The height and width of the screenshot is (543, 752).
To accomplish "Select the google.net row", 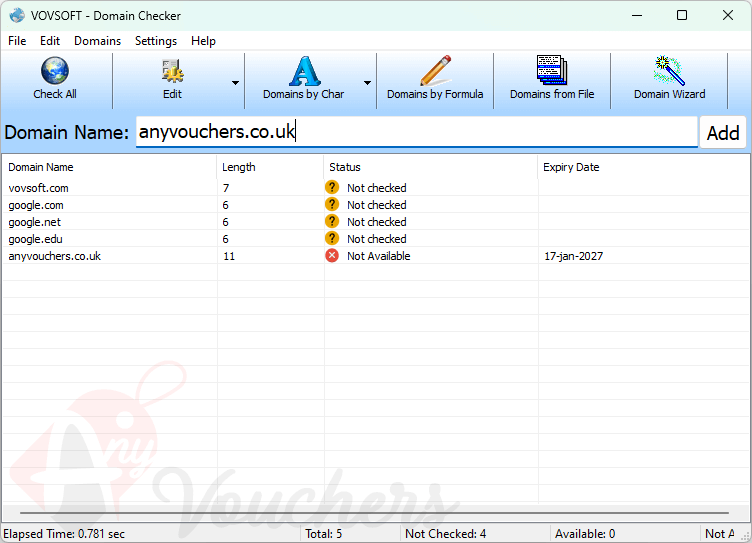I will tap(376, 222).
